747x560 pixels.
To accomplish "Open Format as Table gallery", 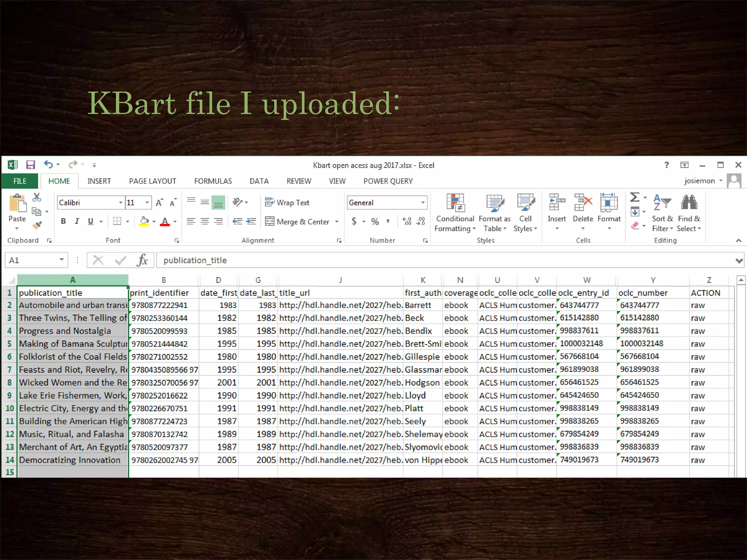I will tap(495, 213).
